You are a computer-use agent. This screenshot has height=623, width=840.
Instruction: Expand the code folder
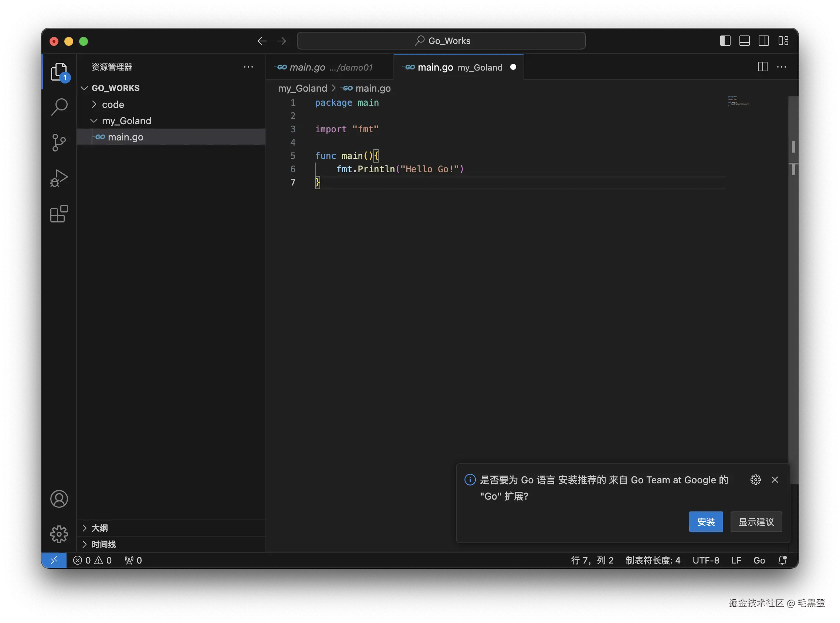coord(112,105)
